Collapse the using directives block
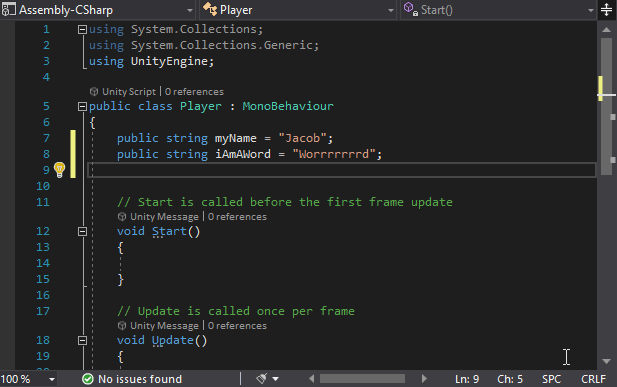The height and width of the screenshot is (387, 617). pyautogui.click(x=82, y=29)
